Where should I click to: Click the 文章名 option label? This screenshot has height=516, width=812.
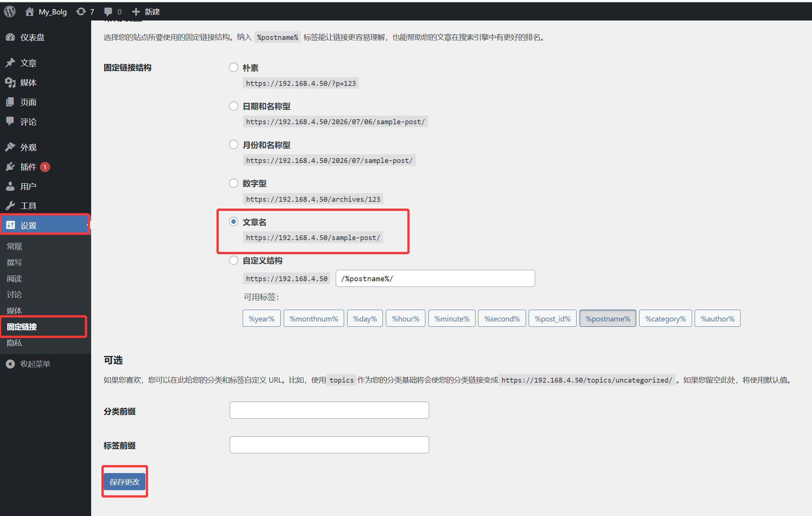pyautogui.click(x=254, y=222)
